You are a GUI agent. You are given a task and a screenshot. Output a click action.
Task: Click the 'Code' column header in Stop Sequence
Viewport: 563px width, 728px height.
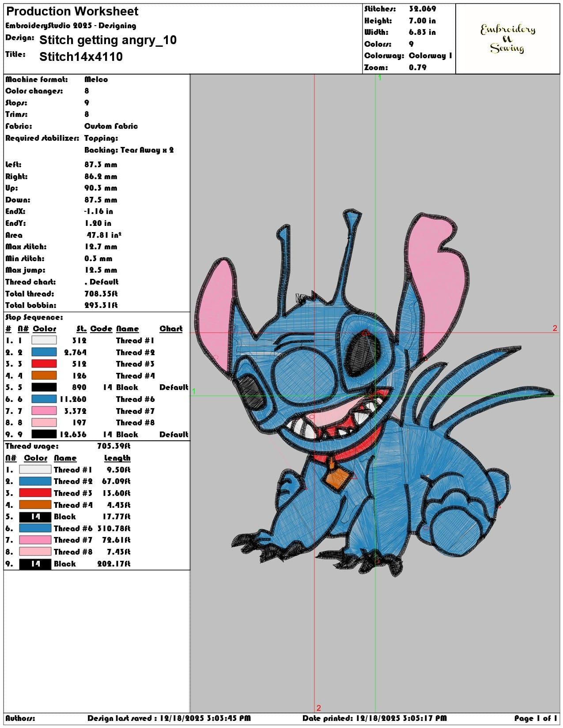102,329
